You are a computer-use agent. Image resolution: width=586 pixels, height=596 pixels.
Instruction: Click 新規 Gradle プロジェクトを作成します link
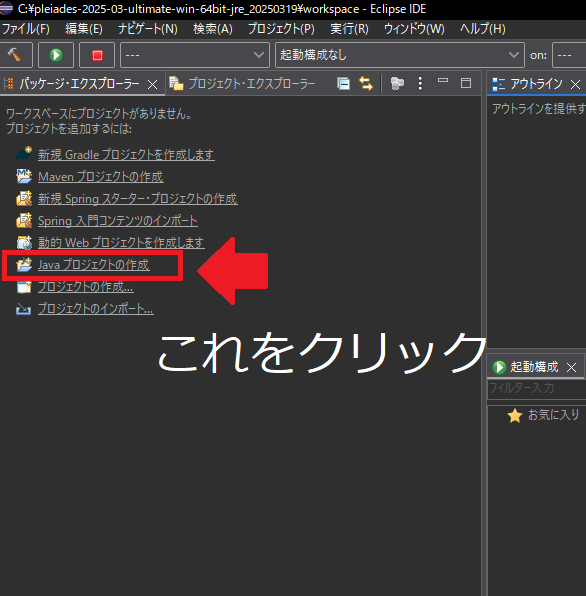pyautogui.click(x=126, y=155)
